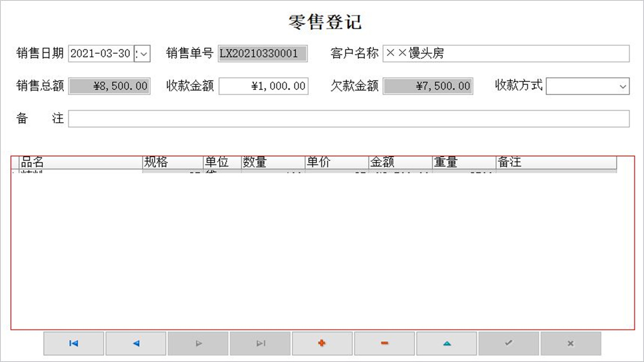
Task: Open the 销售日期 date picker dropdown
Action: click(x=143, y=54)
